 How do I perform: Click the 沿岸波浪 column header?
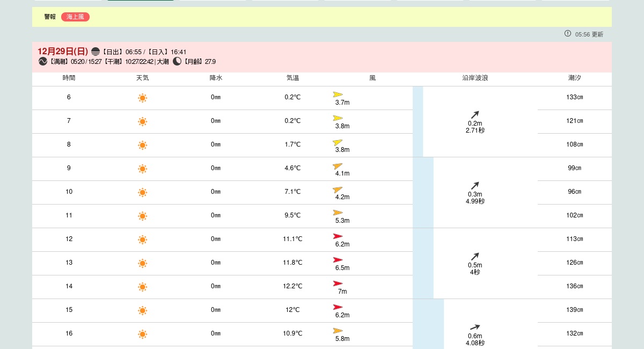(475, 78)
